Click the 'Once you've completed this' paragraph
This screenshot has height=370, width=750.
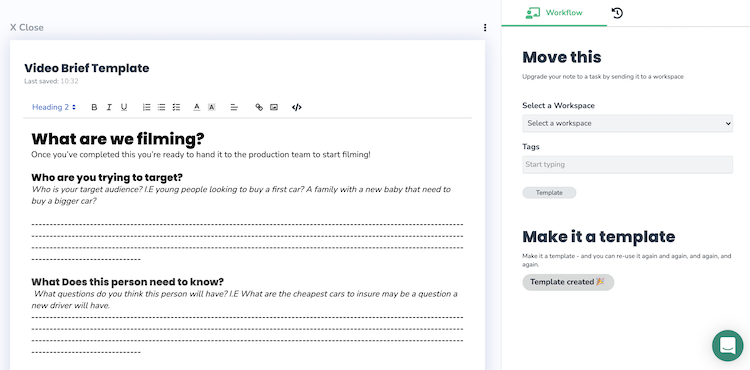tap(201, 155)
